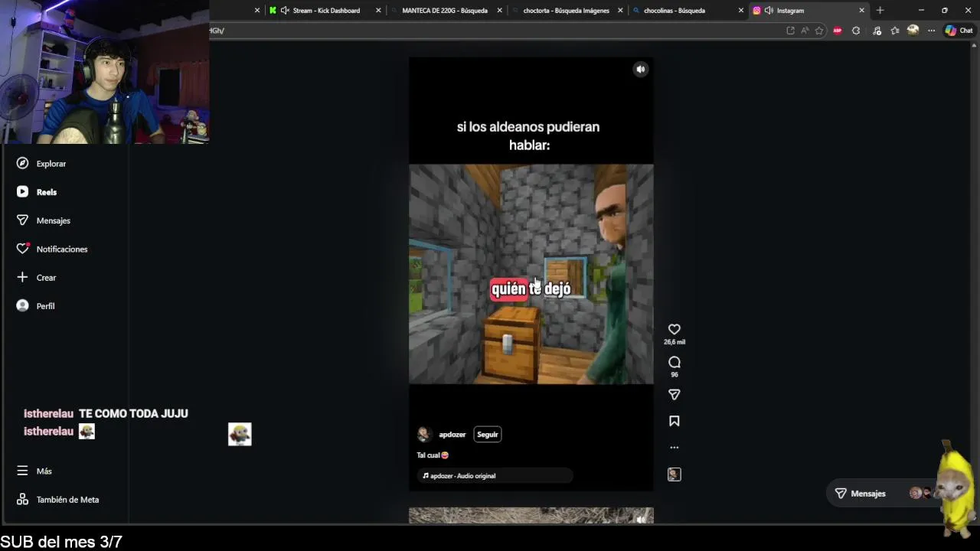Open Perfil avatar in sidebar
Viewport: 980px width, 551px height.
[22, 305]
